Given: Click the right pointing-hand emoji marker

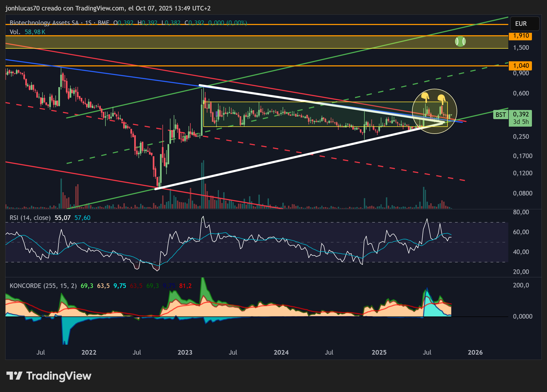Looking at the screenshot, I should (x=441, y=99).
